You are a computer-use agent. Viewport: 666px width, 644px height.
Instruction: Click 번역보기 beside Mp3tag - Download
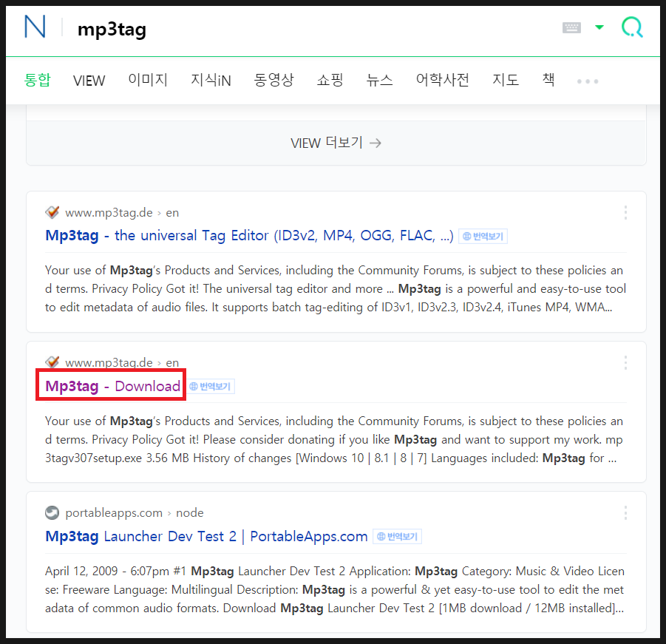pyautogui.click(x=211, y=386)
